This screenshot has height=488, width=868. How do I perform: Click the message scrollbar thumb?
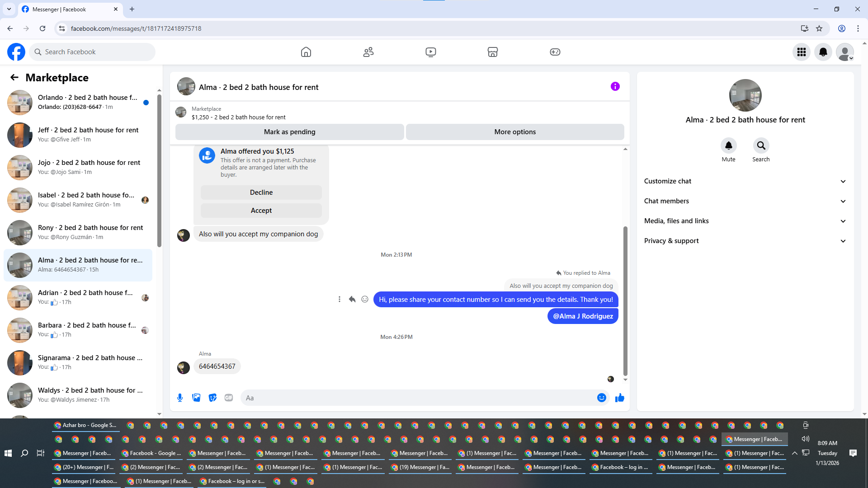(625, 300)
